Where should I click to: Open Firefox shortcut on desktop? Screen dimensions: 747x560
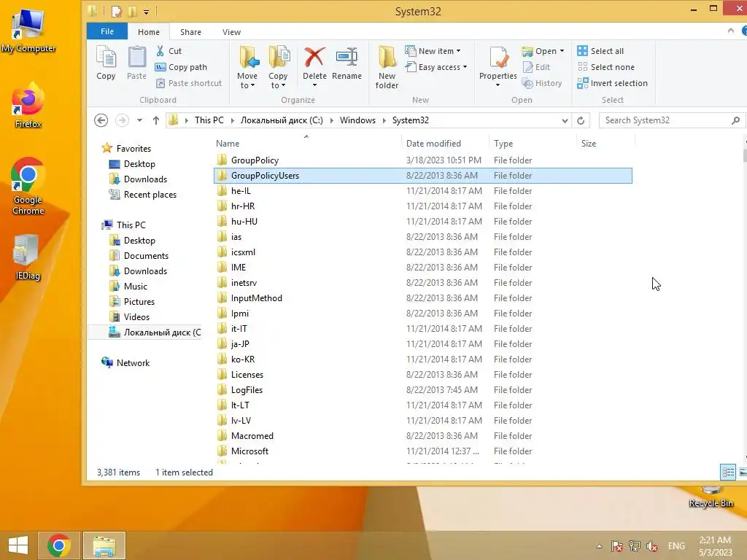click(28, 105)
